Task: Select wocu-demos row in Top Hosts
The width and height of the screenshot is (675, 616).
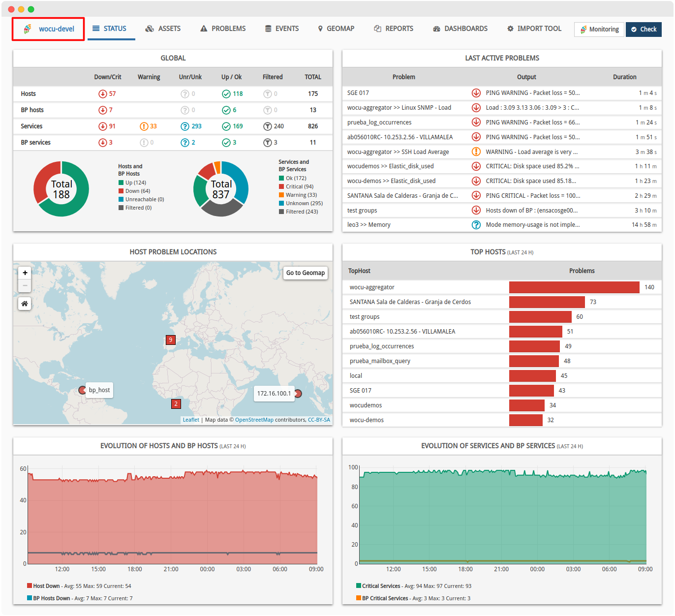Action: point(502,420)
